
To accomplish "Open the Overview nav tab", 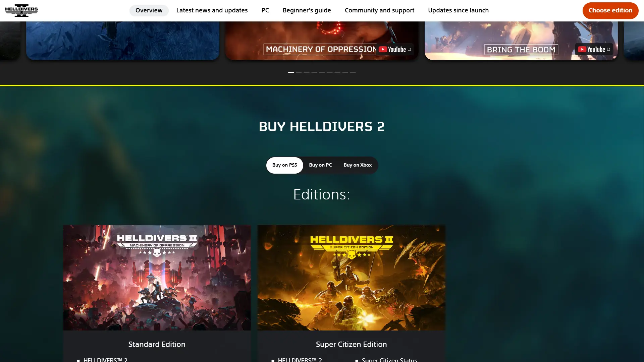I will [149, 10].
